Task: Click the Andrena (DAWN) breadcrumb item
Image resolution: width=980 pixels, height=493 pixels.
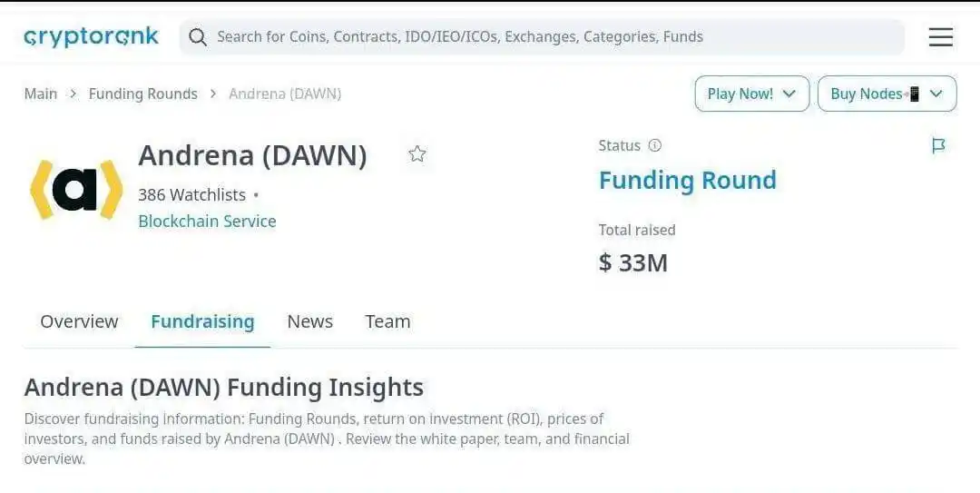Action: (x=285, y=94)
